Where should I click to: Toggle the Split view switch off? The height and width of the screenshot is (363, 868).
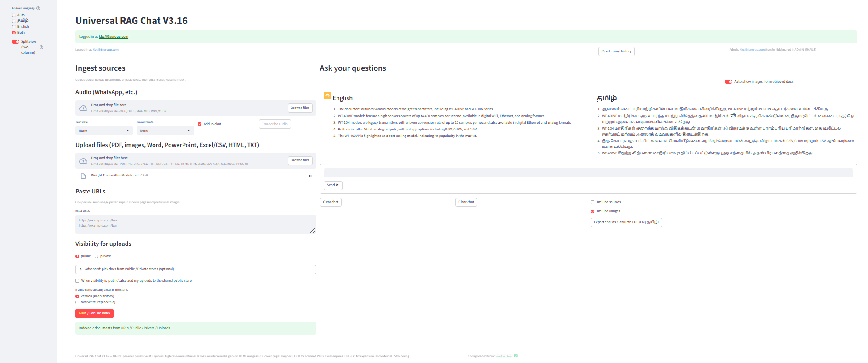16,42
